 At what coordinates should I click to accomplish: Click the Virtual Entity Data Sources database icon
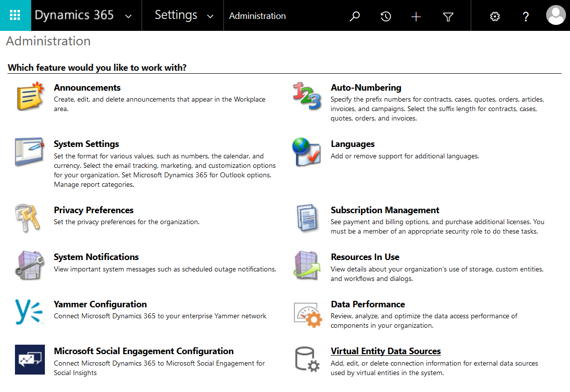pos(307,359)
